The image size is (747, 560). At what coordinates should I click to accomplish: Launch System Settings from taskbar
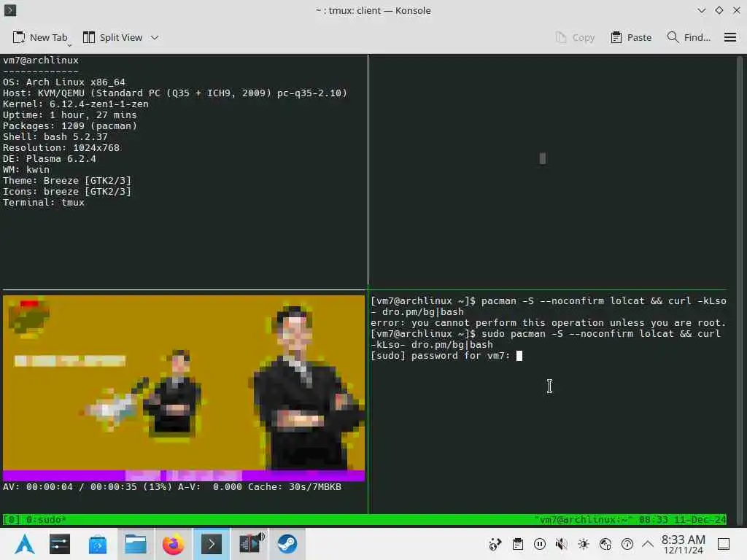pyautogui.click(x=60, y=544)
